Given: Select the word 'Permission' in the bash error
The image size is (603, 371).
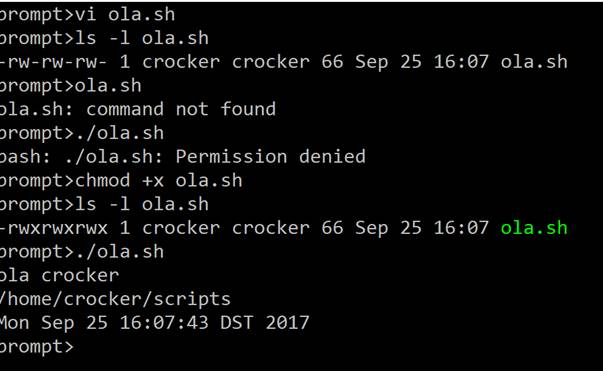Looking at the screenshot, I should [232, 157].
